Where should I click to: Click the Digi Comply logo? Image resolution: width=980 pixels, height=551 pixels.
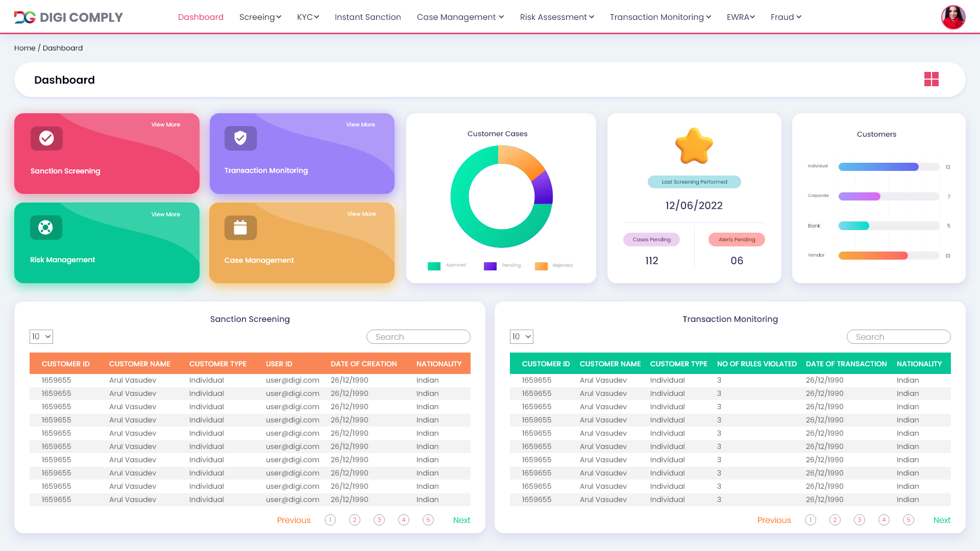pos(68,17)
